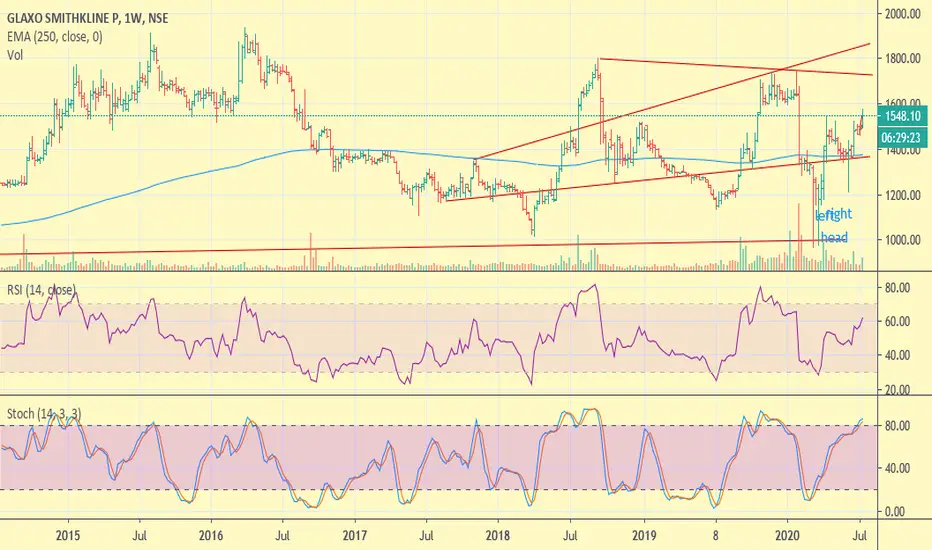Click the 1800.00 price axis label
The height and width of the screenshot is (550, 932).
coord(903,58)
